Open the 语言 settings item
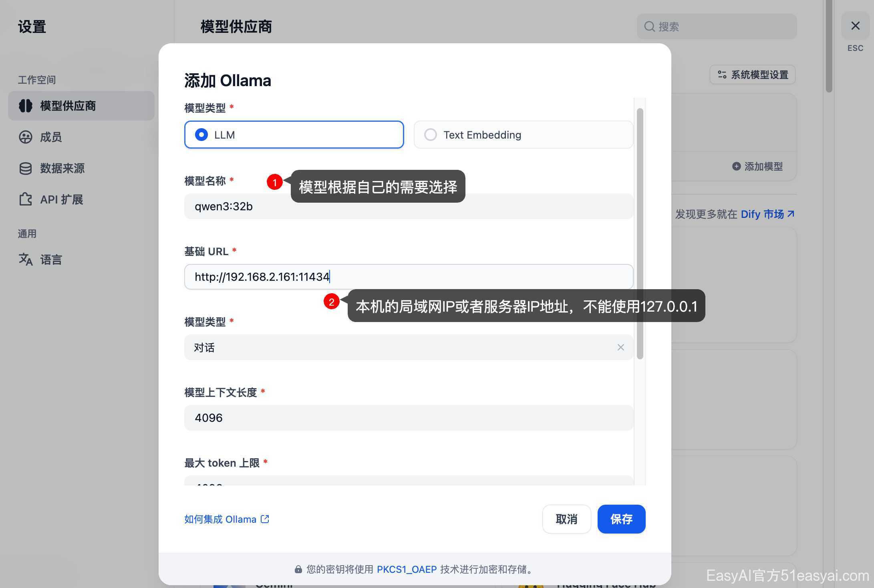This screenshot has height=588, width=874. coord(81,260)
